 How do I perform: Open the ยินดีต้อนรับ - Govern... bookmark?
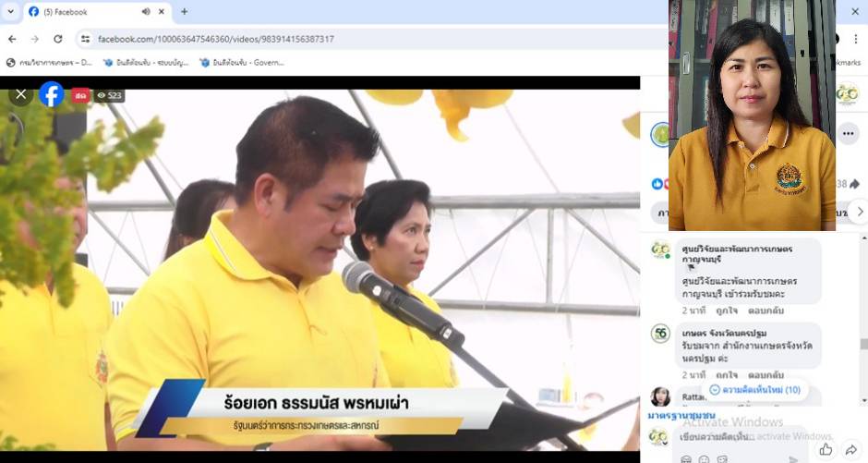click(x=243, y=63)
